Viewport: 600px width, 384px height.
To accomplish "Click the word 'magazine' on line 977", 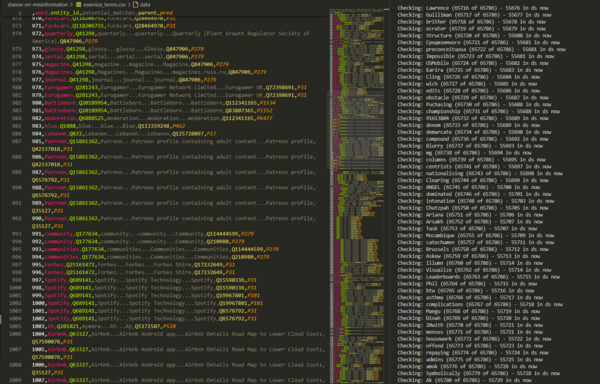I will pos(57,64).
